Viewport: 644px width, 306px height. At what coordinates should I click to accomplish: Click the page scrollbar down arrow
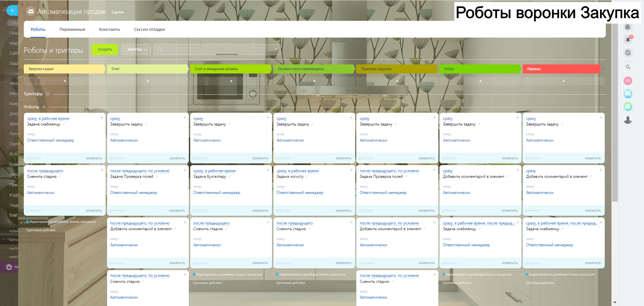coord(615,303)
